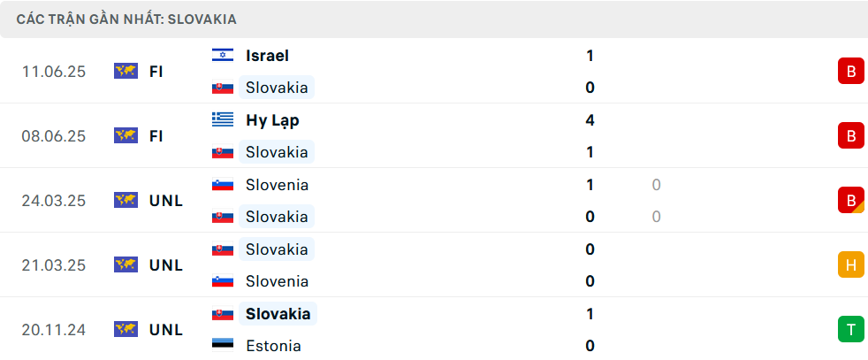The width and height of the screenshot is (868, 360).
Task: Click the 'Các trận gần nhất: Slovakia' header
Action: click(x=126, y=19)
